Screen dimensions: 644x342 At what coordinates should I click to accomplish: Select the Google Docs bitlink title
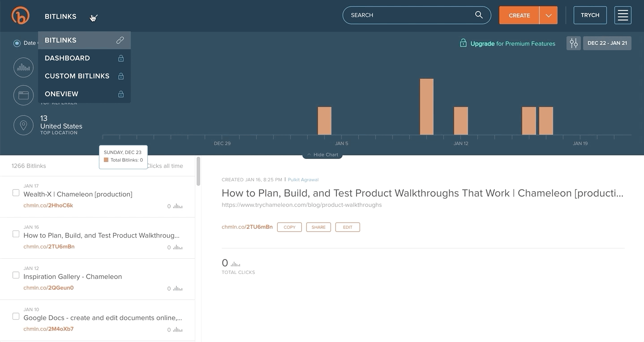click(103, 318)
